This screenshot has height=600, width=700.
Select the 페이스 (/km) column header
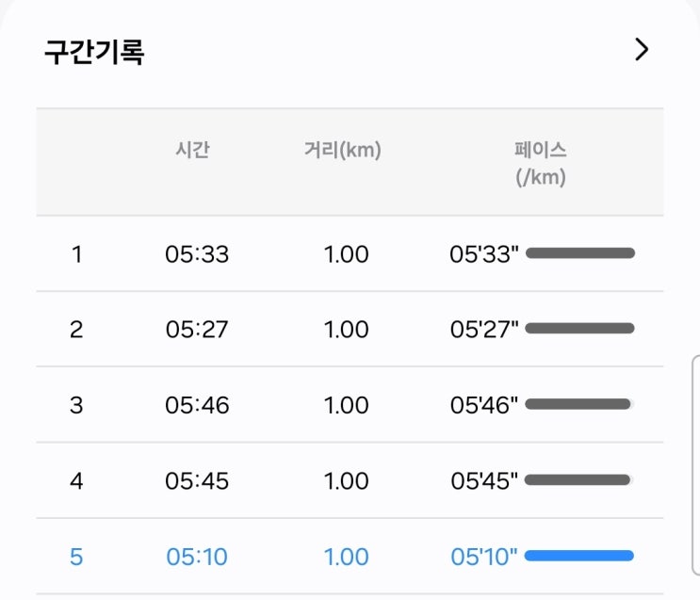(x=541, y=163)
